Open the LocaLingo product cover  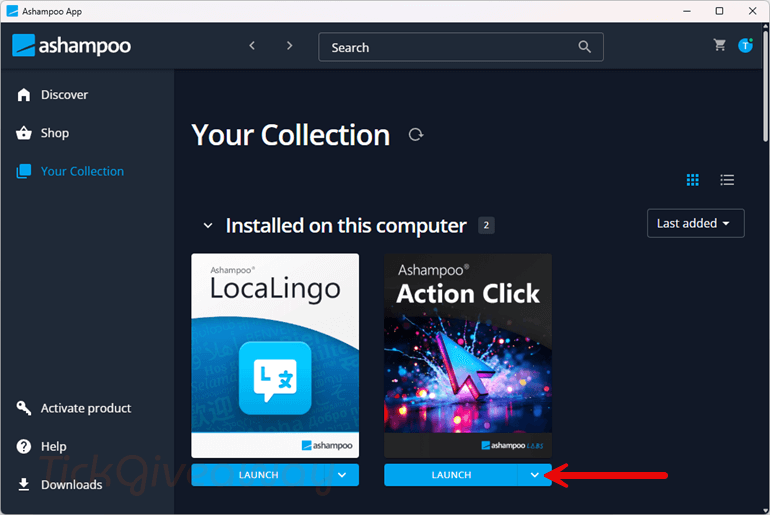(x=275, y=355)
